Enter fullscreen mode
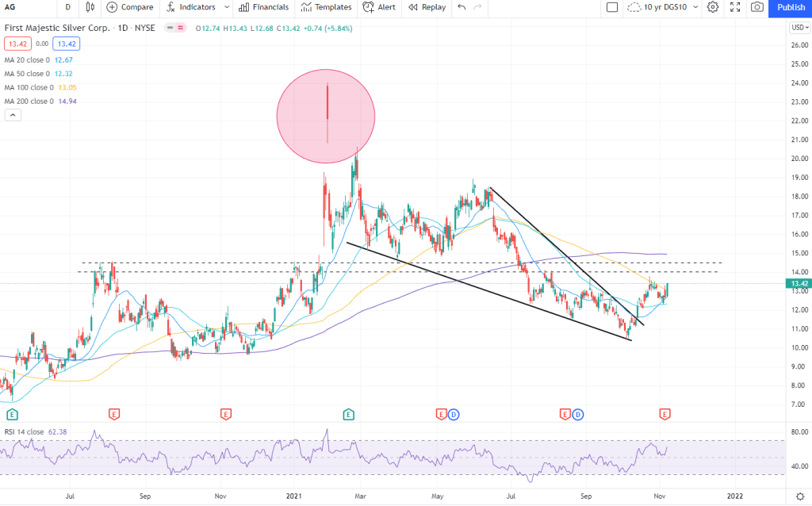 [735, 7]
